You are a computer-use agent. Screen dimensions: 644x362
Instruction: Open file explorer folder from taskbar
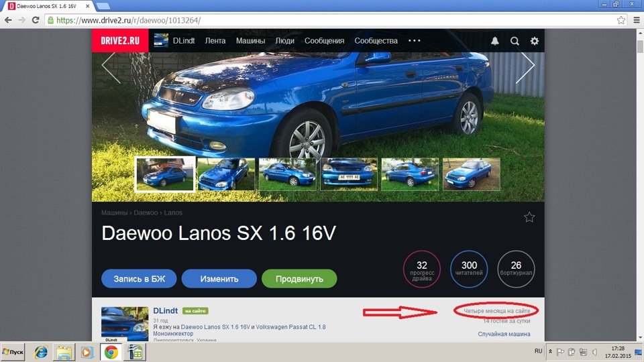point(64,352)
